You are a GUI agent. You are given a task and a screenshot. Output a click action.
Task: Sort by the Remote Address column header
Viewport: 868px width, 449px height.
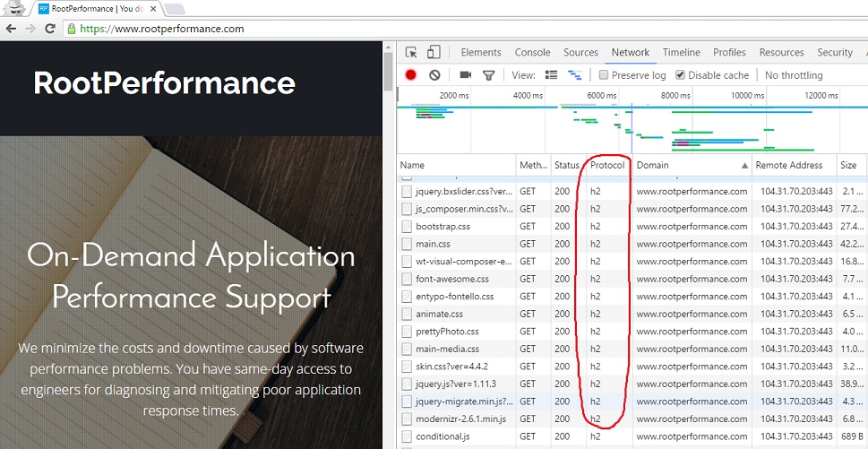point(794,165)
